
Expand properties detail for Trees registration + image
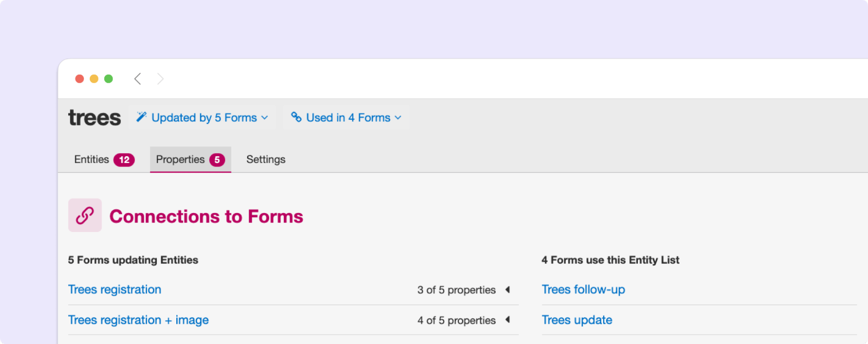[508, 320]
